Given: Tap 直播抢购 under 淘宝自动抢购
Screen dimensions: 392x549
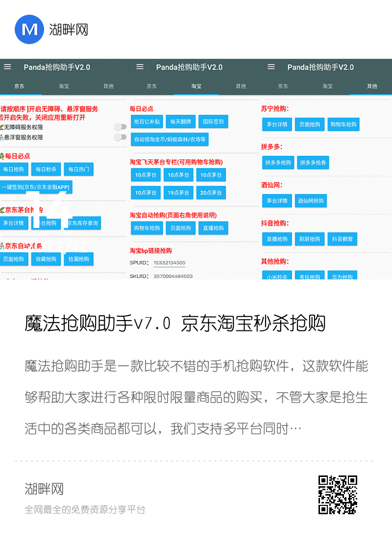Looking at the screenshot, I should pos(213,228).
